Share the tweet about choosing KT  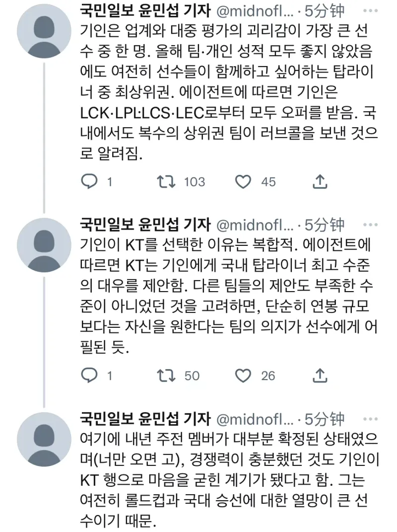319,376
